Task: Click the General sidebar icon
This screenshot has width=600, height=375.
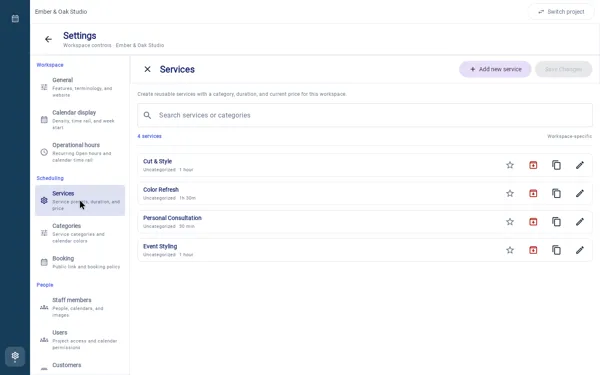Action: pyautogui.click(x=44, y=87)
